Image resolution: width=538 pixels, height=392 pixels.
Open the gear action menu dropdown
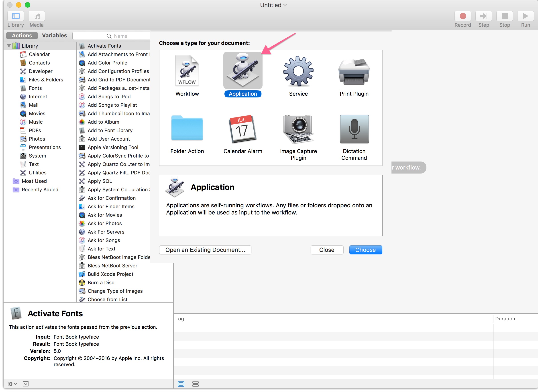pos(12,384)
